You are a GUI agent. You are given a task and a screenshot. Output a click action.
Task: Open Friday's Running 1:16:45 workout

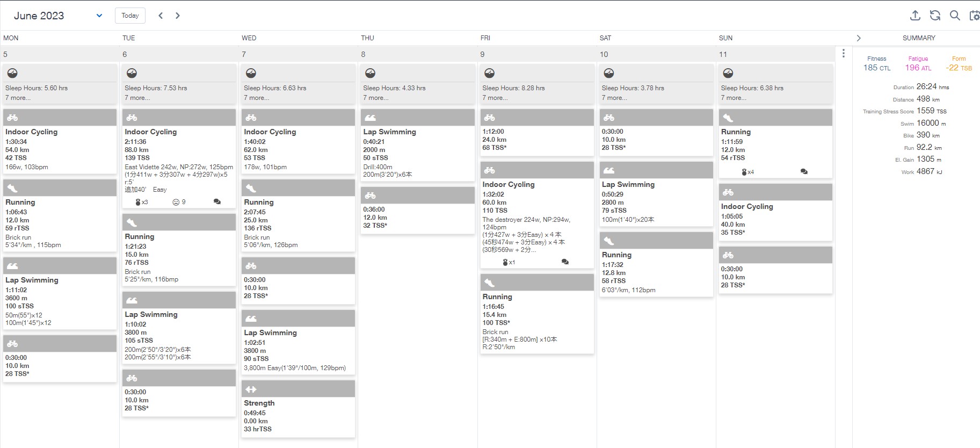pyautogui.click(x=536, y=314)
